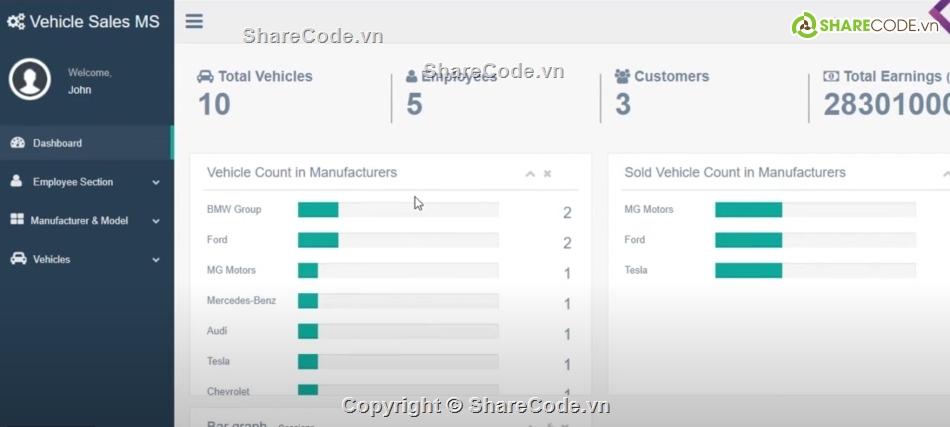Click the Customers value 3
950x427 pixels.
623,104
